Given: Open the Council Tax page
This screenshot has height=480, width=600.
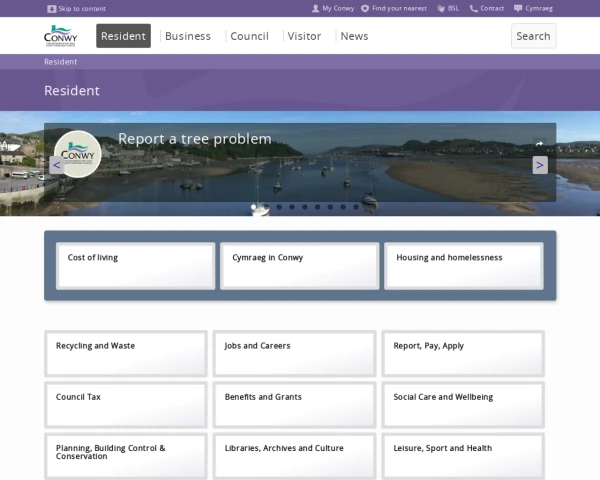Looking at the screenshot, I should click(x=126, y=404).
